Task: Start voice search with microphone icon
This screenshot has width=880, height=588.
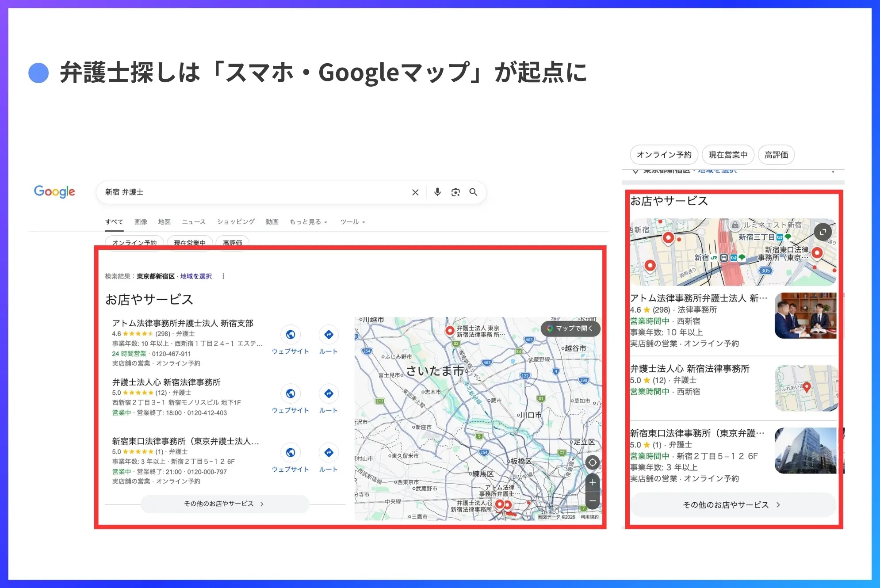Action: 437,192
